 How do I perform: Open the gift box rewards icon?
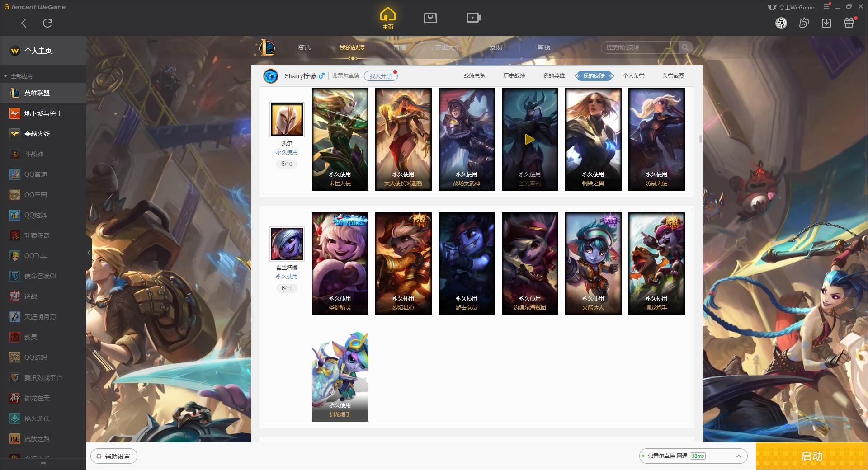click(x=849, y=23)
